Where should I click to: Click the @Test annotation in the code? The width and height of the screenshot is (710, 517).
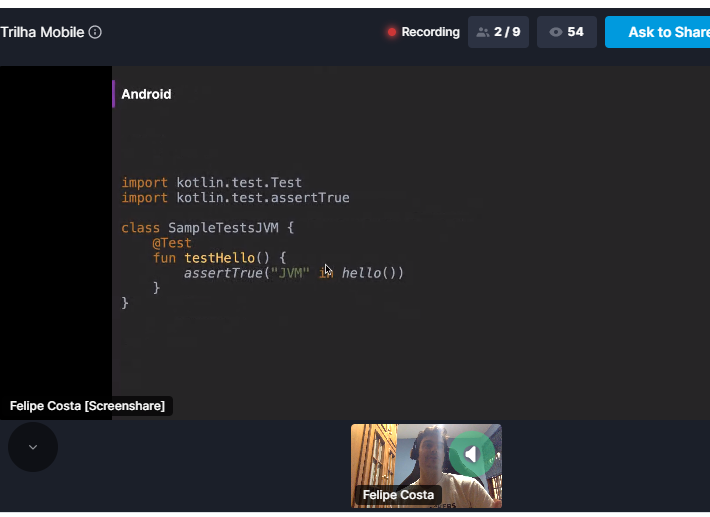tap(172, 243)
